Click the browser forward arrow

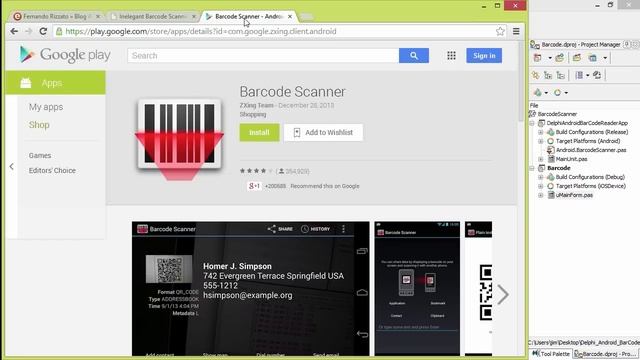pos(28,31)
